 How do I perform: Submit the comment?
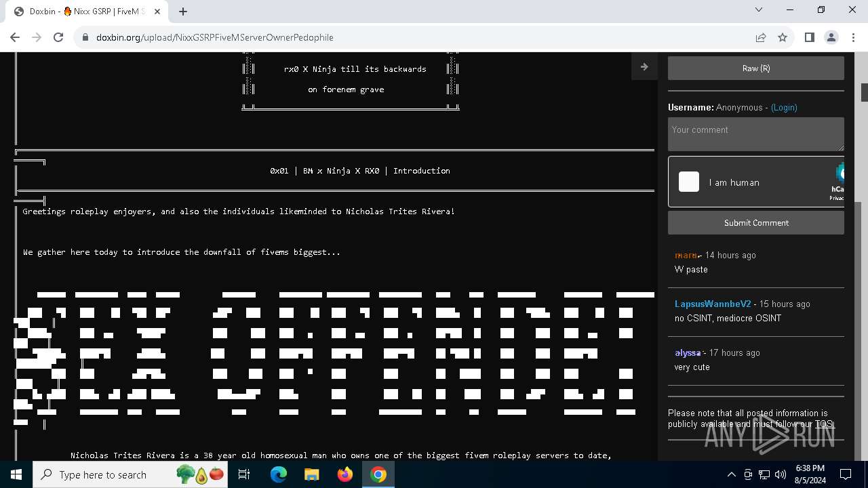click(756, 222)
